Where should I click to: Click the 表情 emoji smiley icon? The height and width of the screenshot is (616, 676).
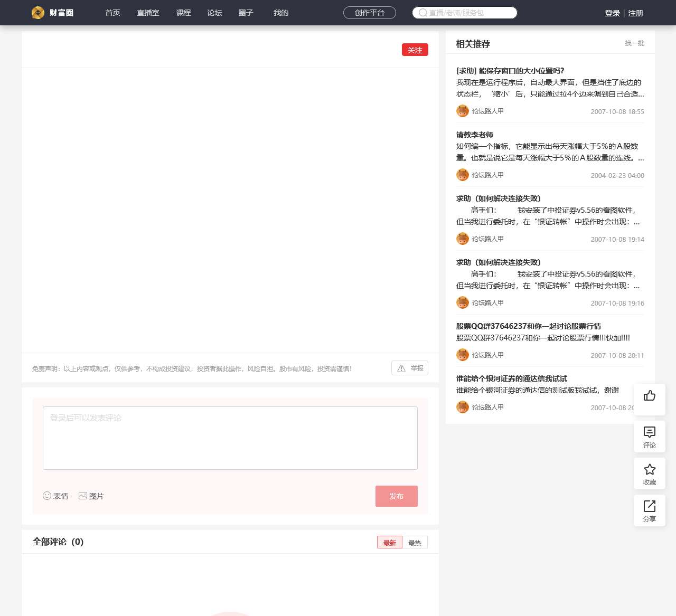pos(47,496)
